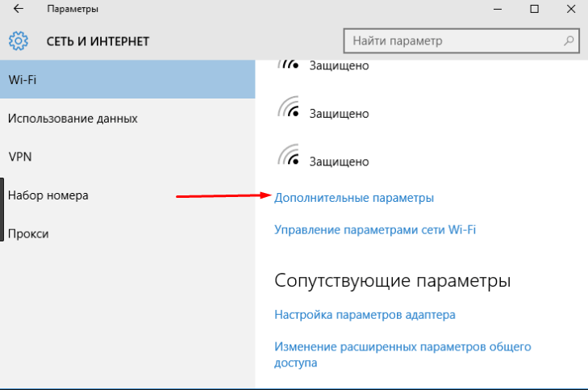
Task: Open "Настройка параметров адаптера" link
Action: tap(365, 315)
